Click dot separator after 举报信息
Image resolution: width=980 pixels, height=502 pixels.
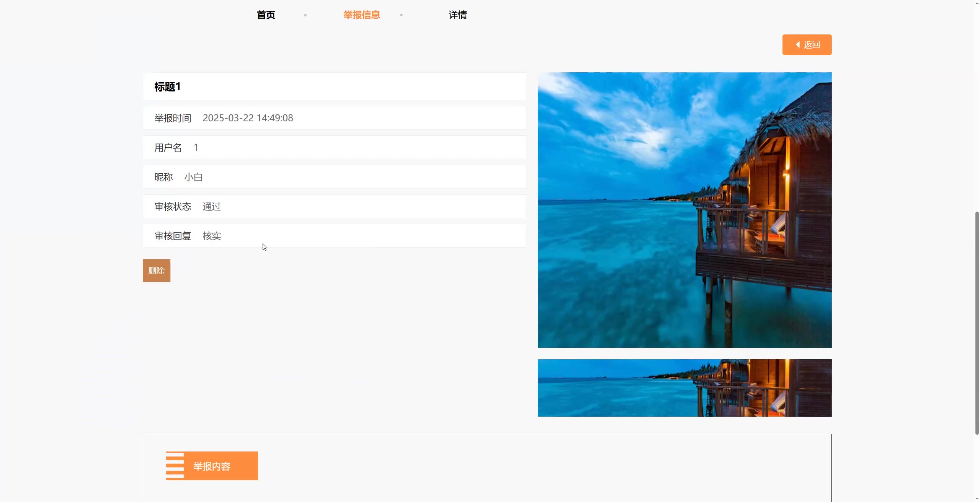(x=401, y=15)
